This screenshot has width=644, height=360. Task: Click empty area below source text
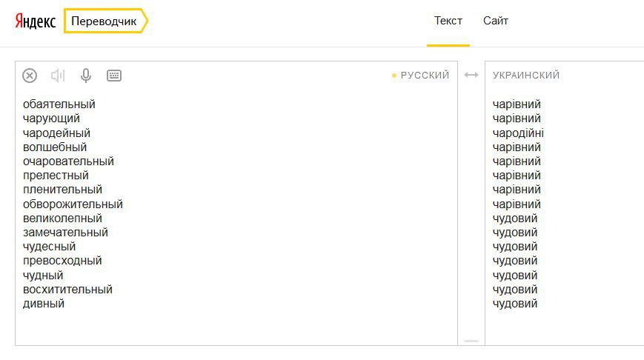[222, 326]
